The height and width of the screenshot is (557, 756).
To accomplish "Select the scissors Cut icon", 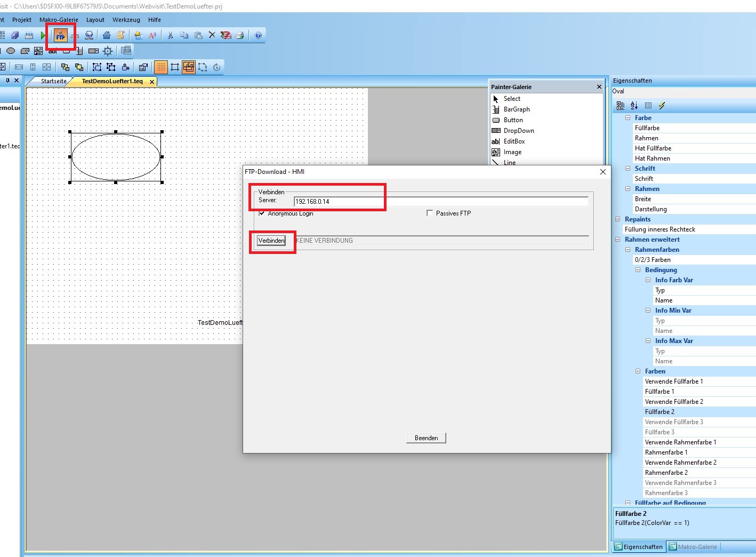I will pyautogui.click(x=170, y=35).
